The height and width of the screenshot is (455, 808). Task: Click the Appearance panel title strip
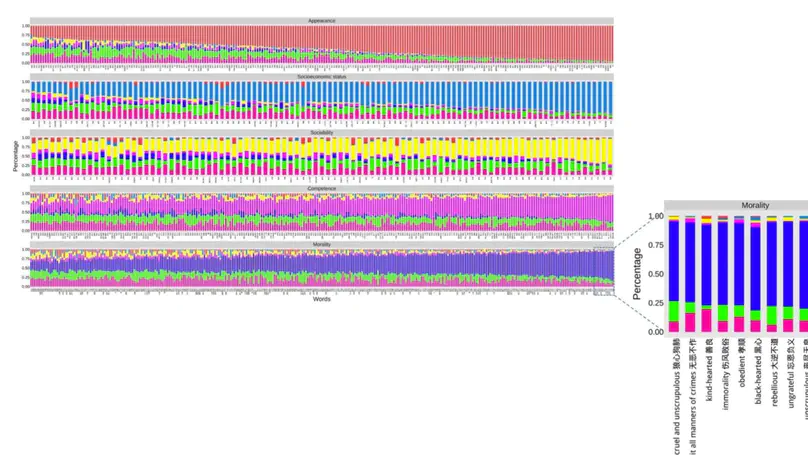coord(321,20)
